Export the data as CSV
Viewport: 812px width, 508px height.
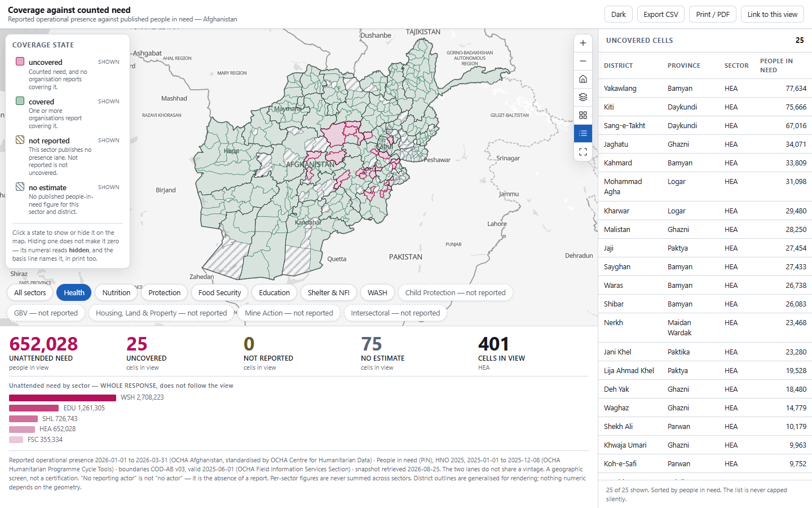tap(661, 14)
